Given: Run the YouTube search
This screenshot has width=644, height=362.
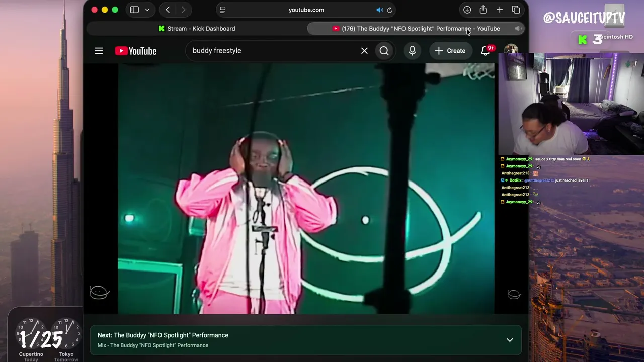Looking at the screenshot, I should pyautogui.click(x=384, y=51).
